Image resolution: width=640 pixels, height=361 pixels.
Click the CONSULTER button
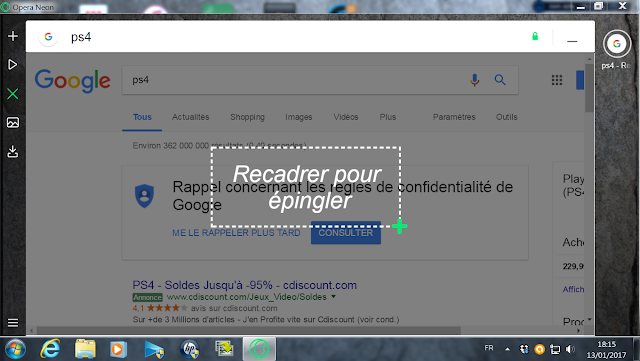click(346, 233)
